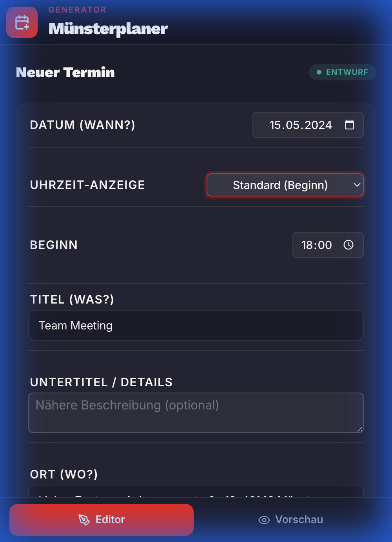
Task: Focus the Nähere Beschreibung textarea
Action: (x=196, y=413)
